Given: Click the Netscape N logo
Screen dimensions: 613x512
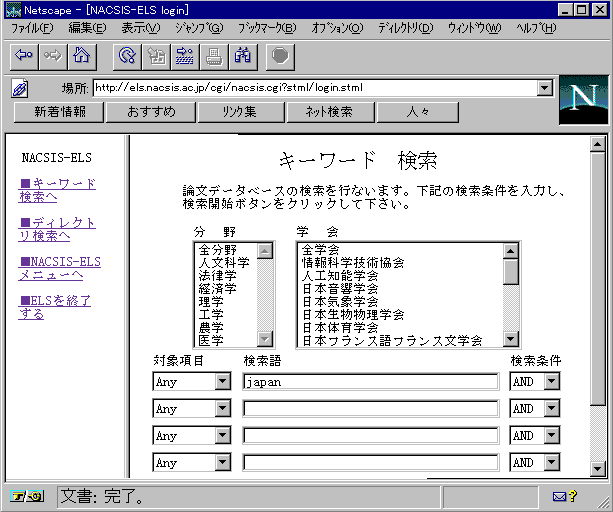Looking at the screenshot, I should tap(584, 100).
